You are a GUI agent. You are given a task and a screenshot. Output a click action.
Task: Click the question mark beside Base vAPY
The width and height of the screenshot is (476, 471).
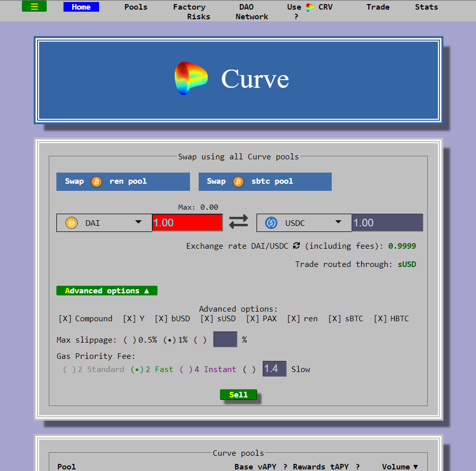[285, 466]
